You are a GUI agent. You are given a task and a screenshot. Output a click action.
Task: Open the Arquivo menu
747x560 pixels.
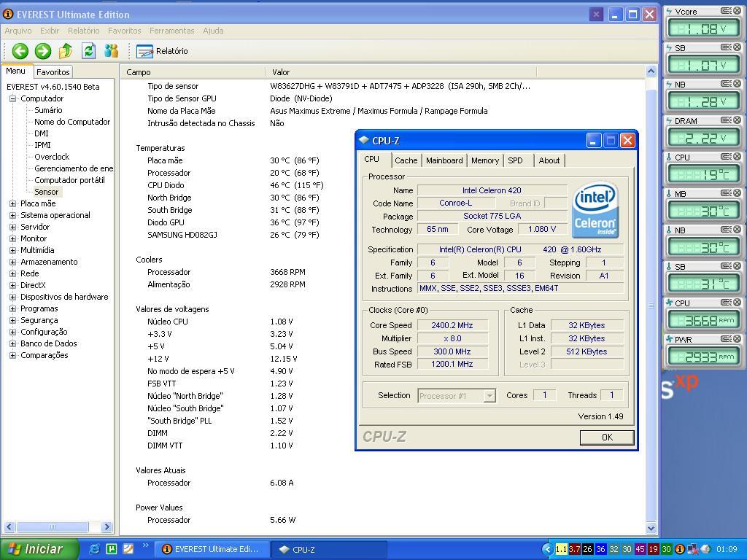point(18,31)
